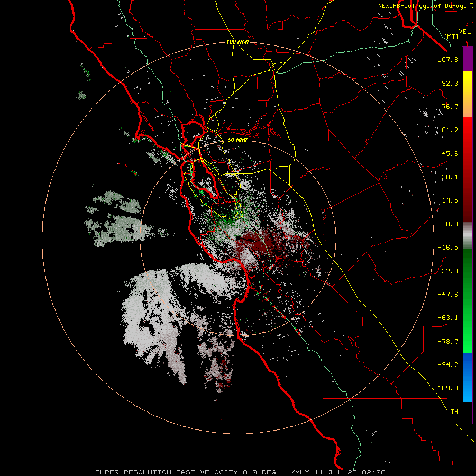
Task: Click the KMUX station identifier in the caption
Action: pyautogui.click(x=300, y=472)
